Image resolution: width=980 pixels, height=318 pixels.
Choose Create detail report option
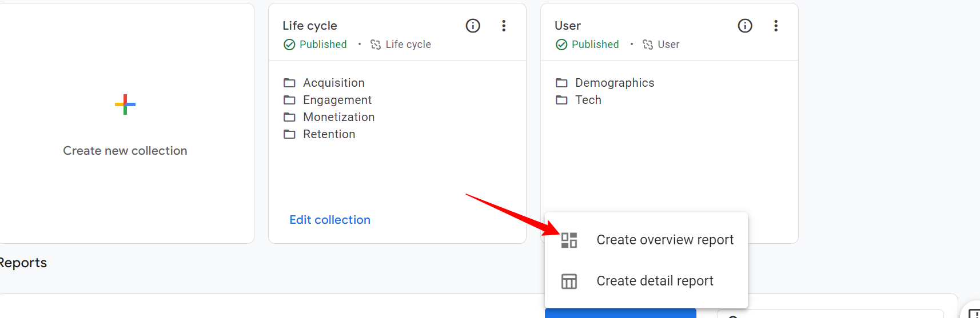655,281
